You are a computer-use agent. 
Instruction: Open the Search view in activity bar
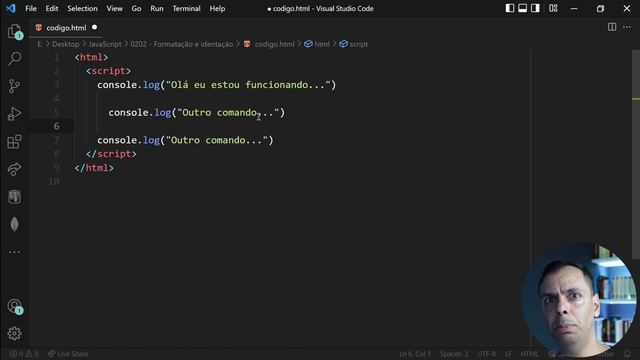pos(15,58)
